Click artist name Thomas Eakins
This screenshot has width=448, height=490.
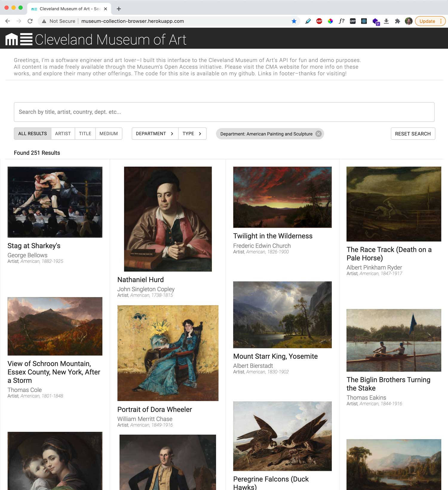pos(366,398)
